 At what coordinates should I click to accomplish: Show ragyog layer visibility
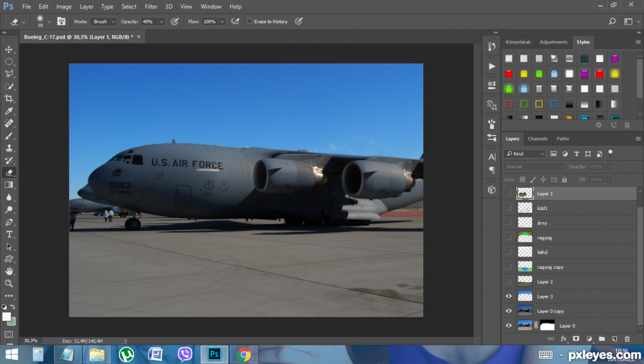(x=508, y=238)
